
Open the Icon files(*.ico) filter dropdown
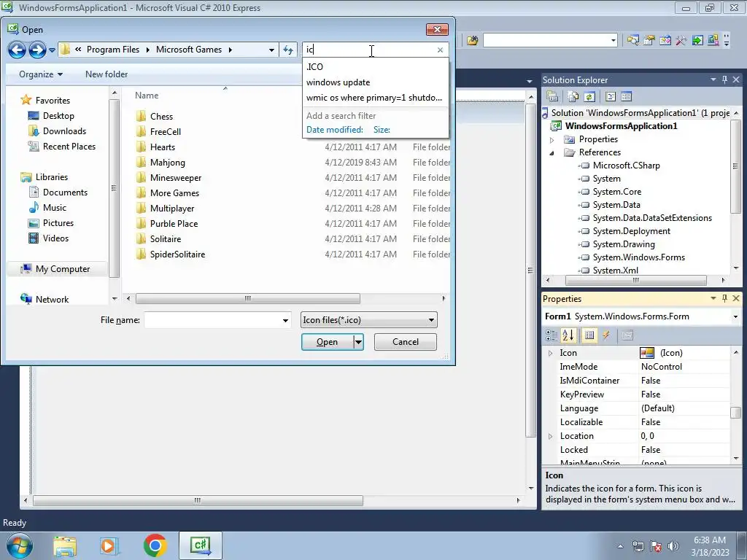coord(430,320)
